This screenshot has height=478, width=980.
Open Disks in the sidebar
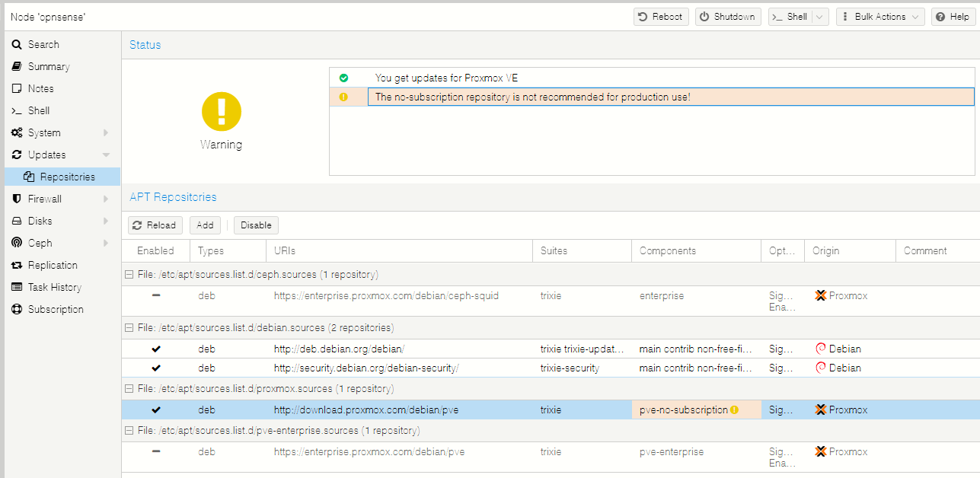(x=62, y=221)
